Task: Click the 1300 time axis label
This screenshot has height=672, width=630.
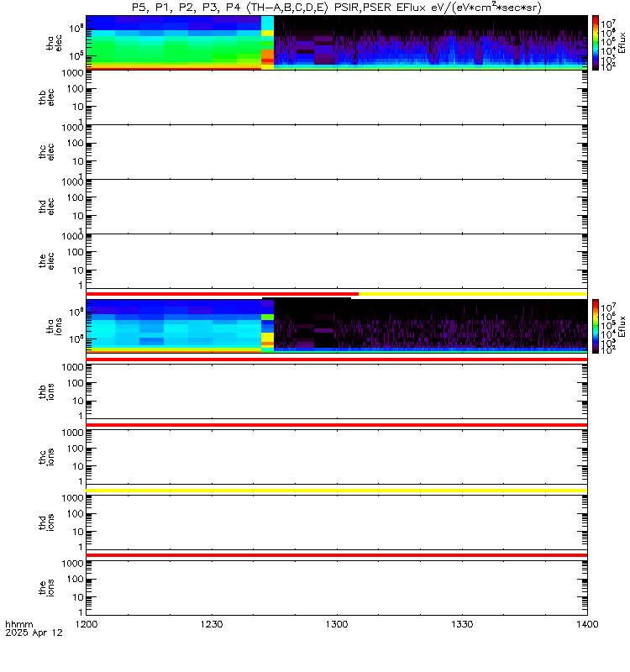Action: click(337, 624)
